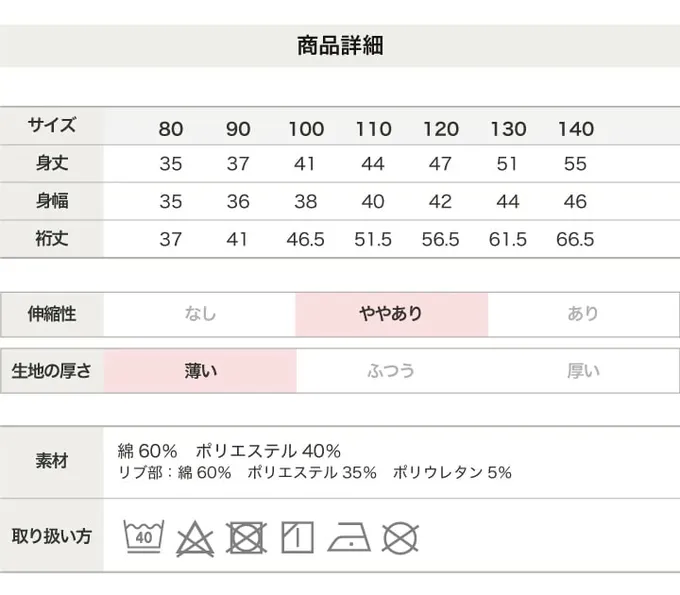Click the no-bleach crossed triangle icon
Viewport: 680px width, 595px height.
195,538
